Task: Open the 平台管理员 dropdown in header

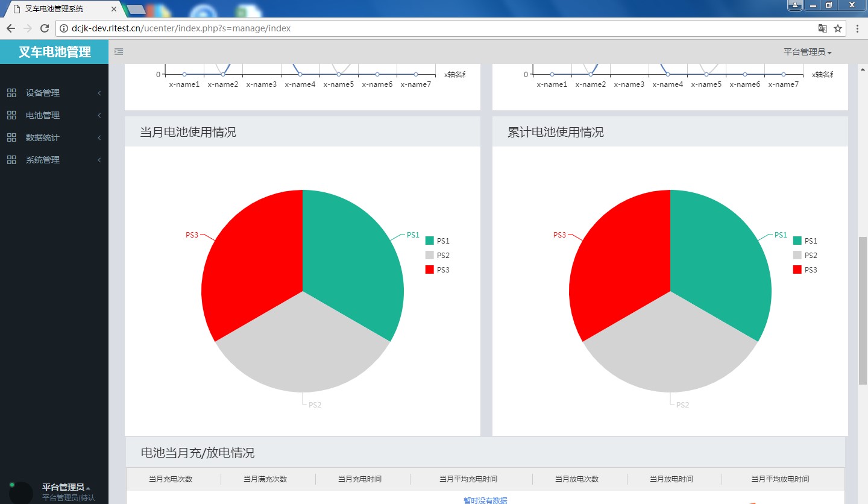Action: point(807,52)
